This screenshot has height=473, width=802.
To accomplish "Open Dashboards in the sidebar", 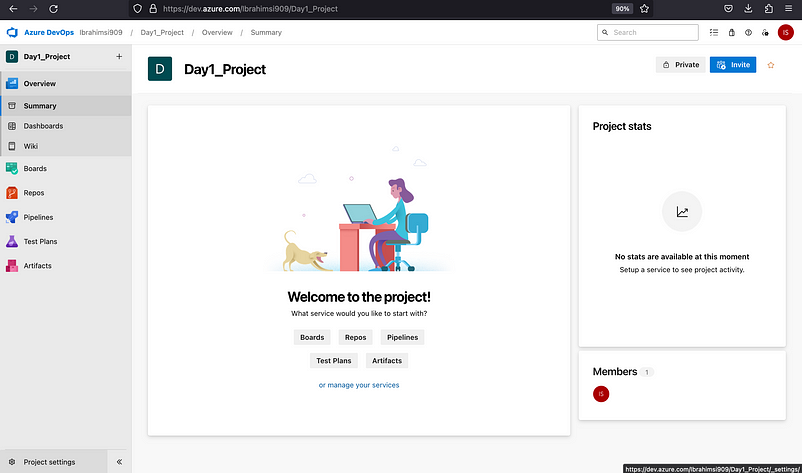I will [x=65, y=126].
